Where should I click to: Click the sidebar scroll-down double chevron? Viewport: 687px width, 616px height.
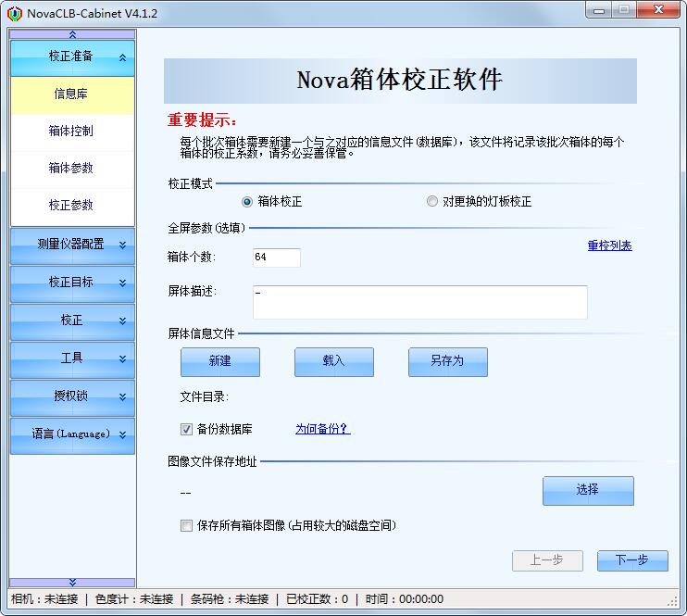[72, 582]
